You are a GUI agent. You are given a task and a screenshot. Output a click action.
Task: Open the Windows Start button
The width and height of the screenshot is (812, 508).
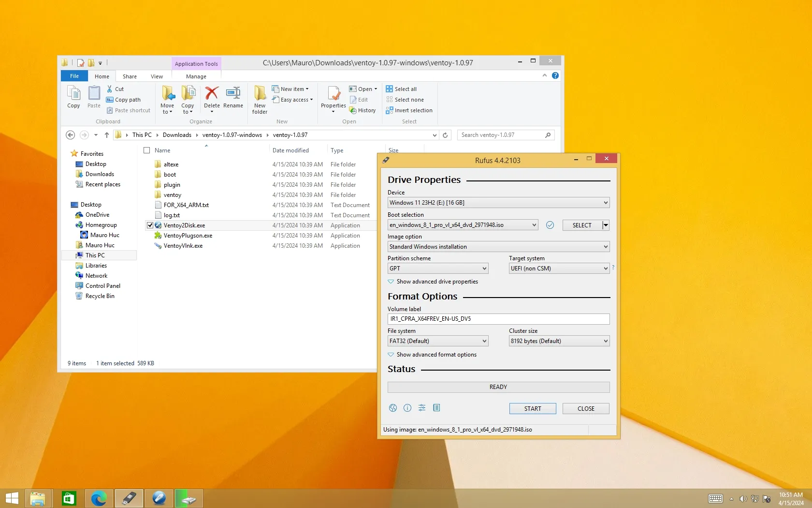pos(12,498)
